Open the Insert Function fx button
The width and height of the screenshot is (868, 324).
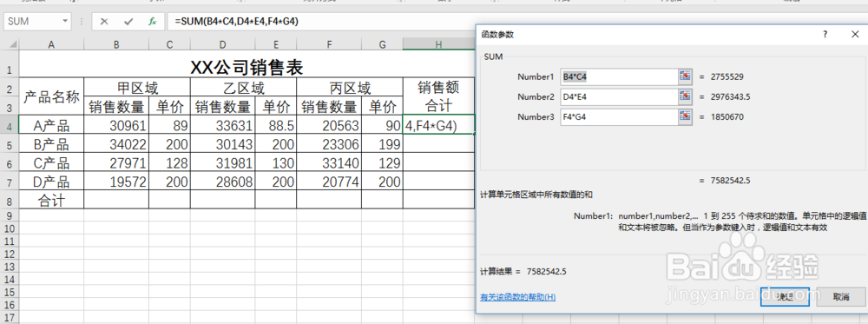pyautogui.click(x=153, y=22)
